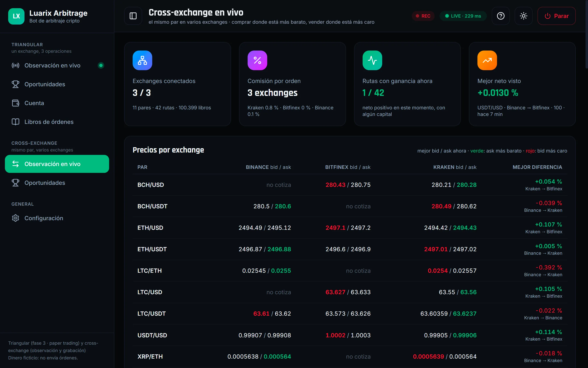The height and width of the screenshot is (368, 588).
Task: Click the -0.392 % best difference
Action: [x=549, y=267]
